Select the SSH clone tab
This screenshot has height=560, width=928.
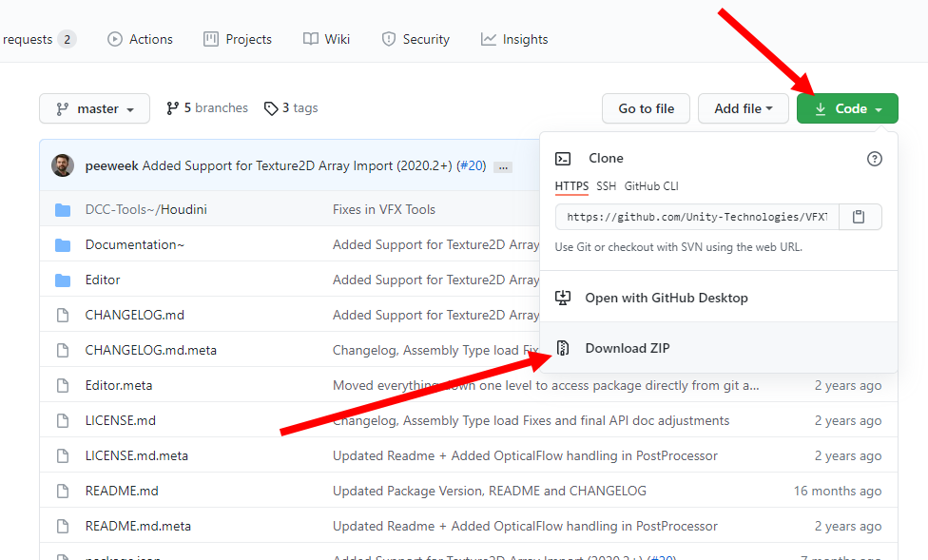[x=606, y=186]
